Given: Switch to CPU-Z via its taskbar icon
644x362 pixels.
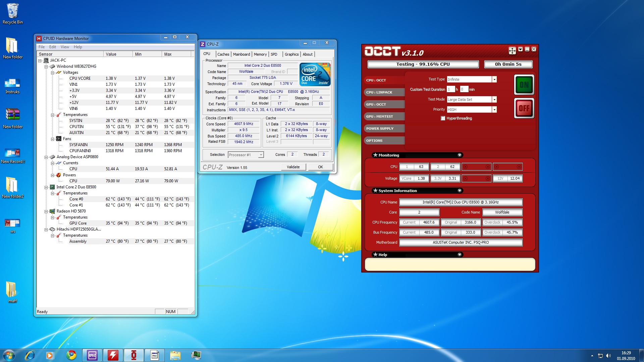Looking at the screenshot, I should click(92, 355).
